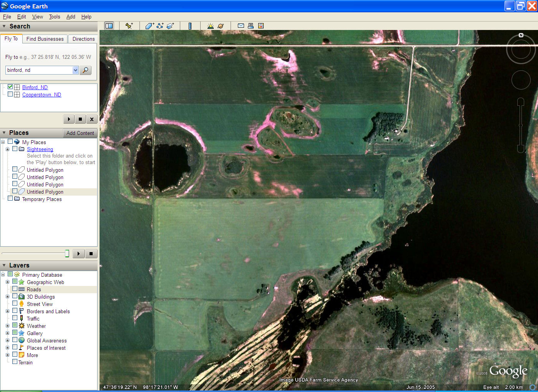Screen dimensions: 538x392
Task: Expand the Geographic Web layer node
Action: [7, 282]
